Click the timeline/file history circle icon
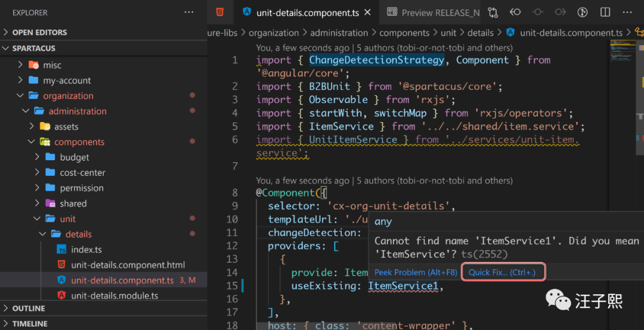The width and height of the screenshot is (644, 330). (537, 13)
